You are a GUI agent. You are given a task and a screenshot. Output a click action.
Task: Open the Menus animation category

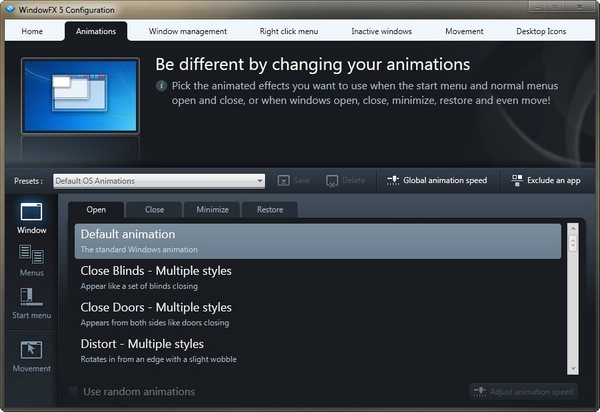click(x=31, y=256)
